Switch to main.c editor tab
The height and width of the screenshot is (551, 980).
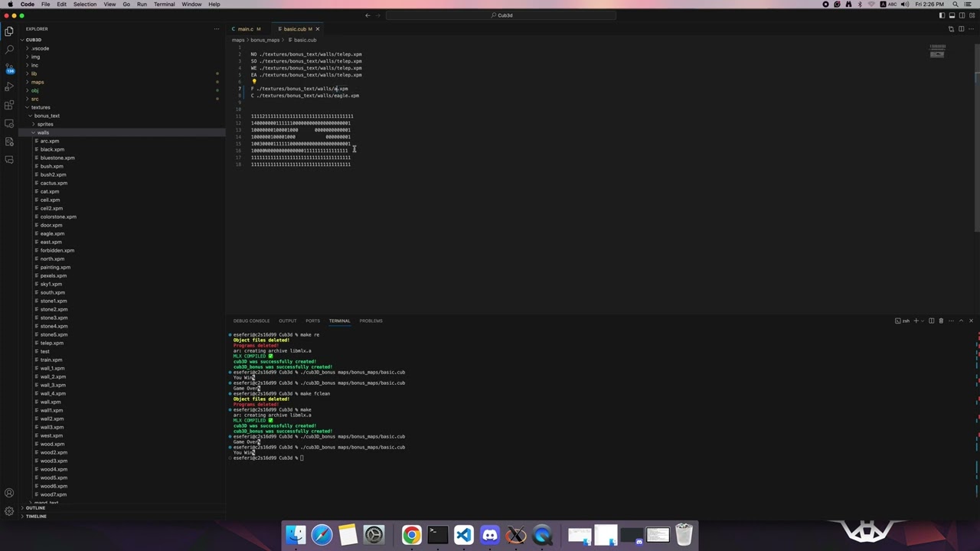[x=250, y=29]
